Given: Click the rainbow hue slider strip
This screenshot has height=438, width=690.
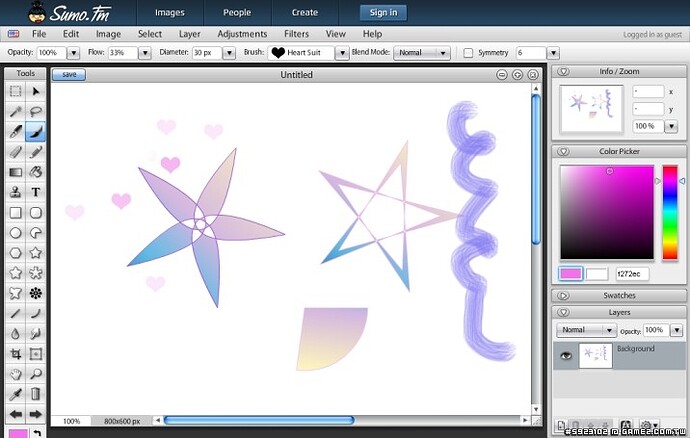Looking at the screenshot, I should click(x=669, y=212).
